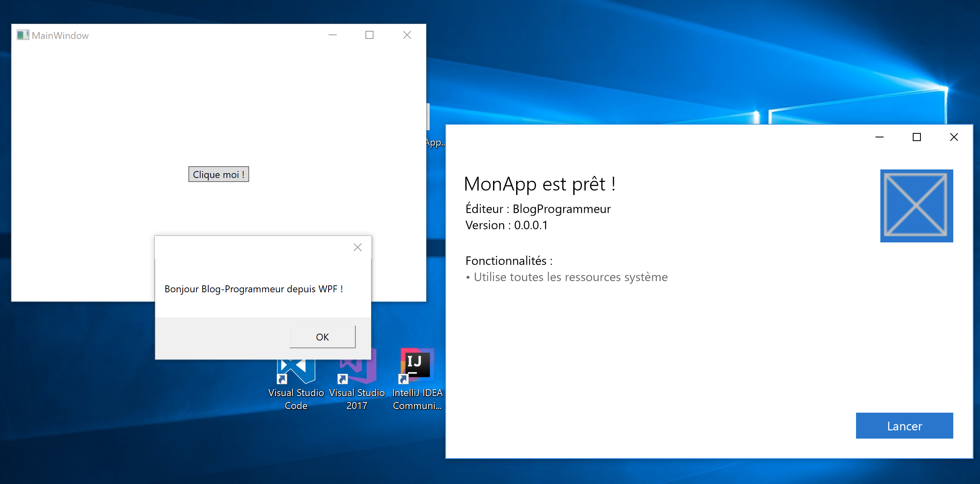
Task: Close the MonApp installer window
Action: coord(954,137)
